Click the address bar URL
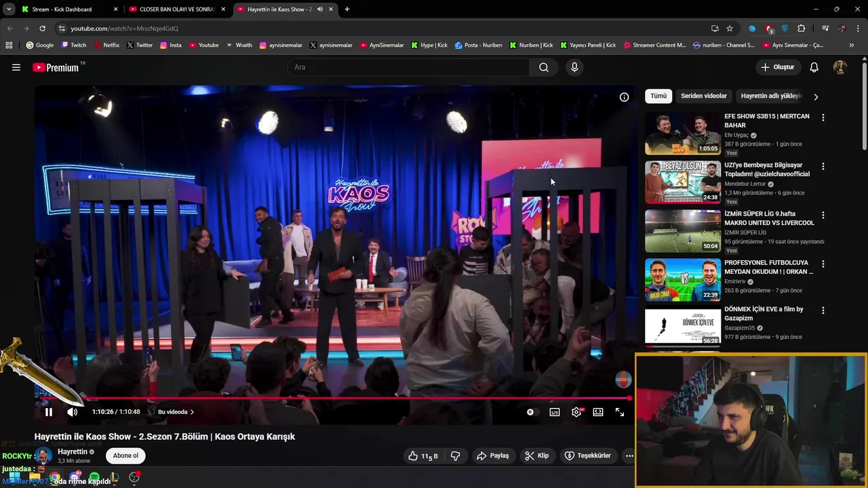This screenshot has width=868, height=488. (x=124, y=28)
